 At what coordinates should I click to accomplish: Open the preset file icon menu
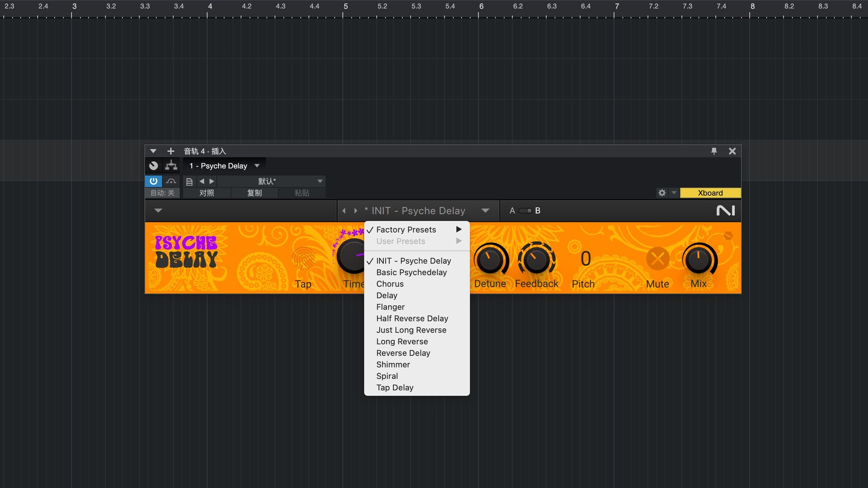pos(189,182)
